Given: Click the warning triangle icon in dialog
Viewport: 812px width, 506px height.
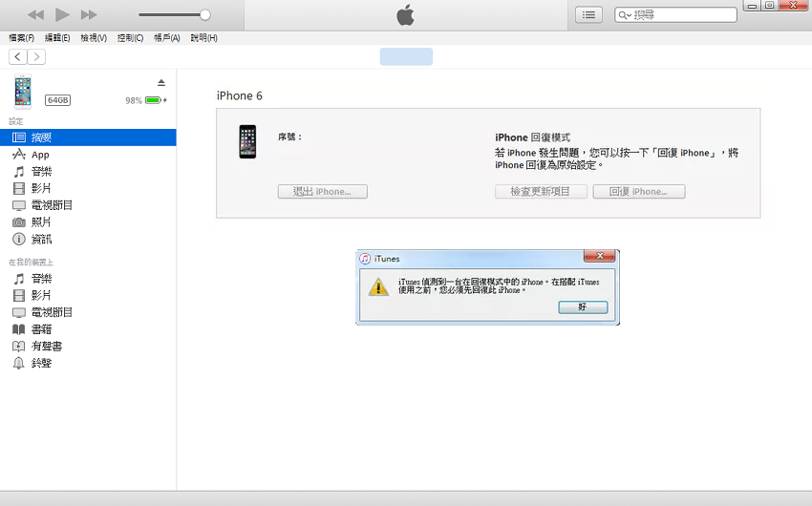Looking at the screenshot, I should click(378, 286).
